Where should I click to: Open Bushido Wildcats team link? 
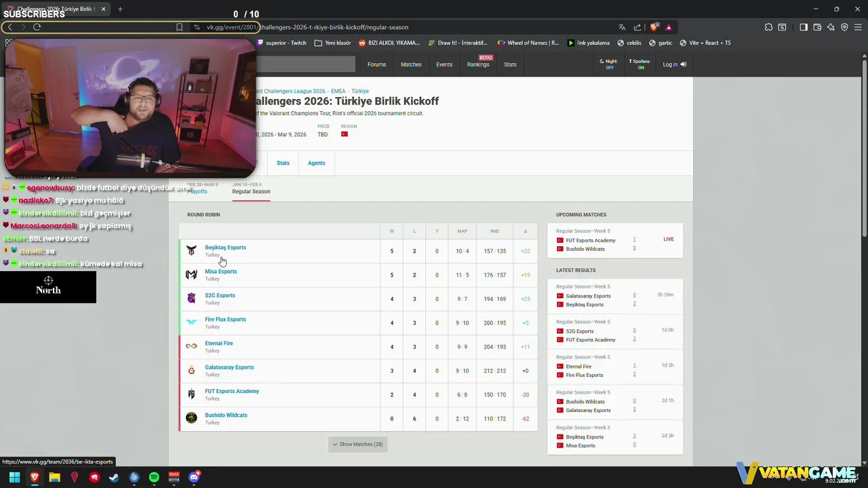click(226, 415)
